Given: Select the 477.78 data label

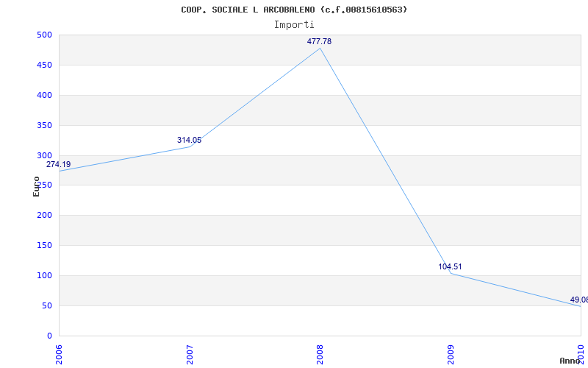Looking at the screenshot, I should pyautogui.click(x=319, y=42).
